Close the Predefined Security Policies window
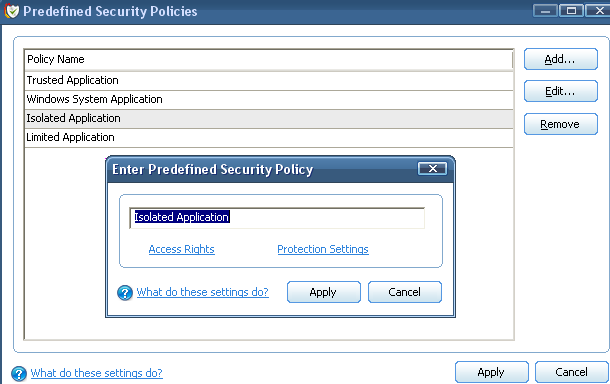This screenshot has width=610, height=384. 598,11
